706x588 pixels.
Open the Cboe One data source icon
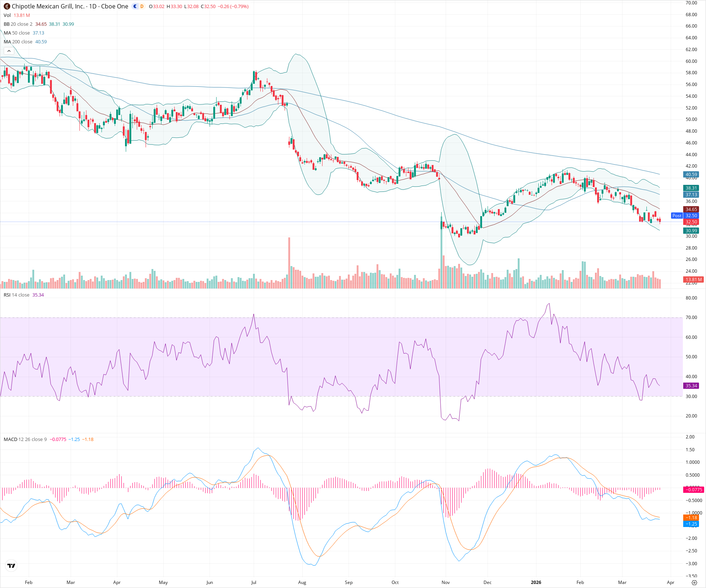135,6
